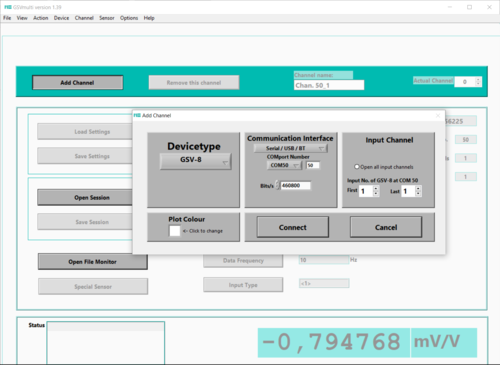Maximize the GSVmulti window

(469, 7)
